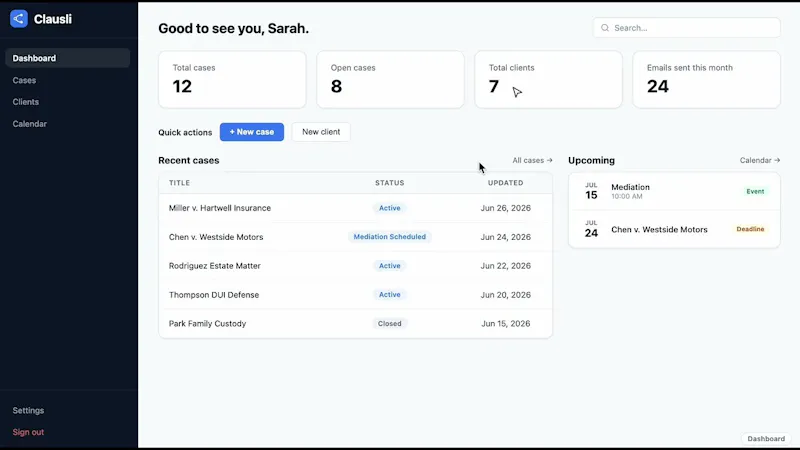The height and width of the screenshot is (450, 800).
Task: Click the New client button
Action: (321, 132)
